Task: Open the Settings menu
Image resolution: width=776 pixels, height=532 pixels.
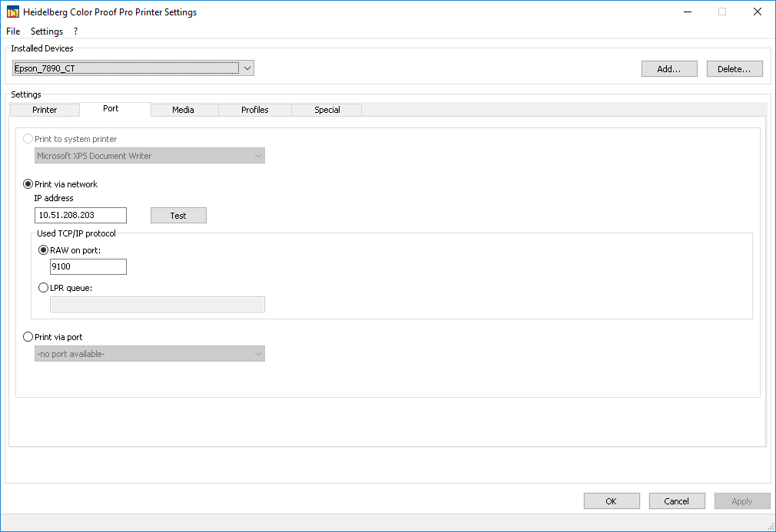Action: 47,31
